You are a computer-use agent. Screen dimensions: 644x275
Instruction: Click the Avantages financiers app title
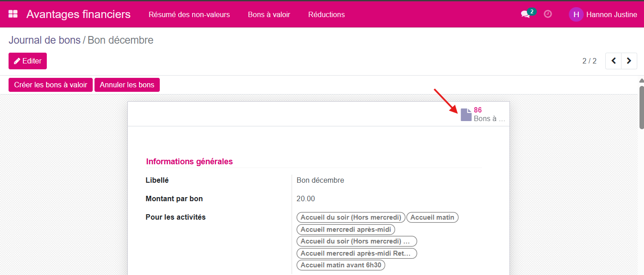click(x=78, y=14)
